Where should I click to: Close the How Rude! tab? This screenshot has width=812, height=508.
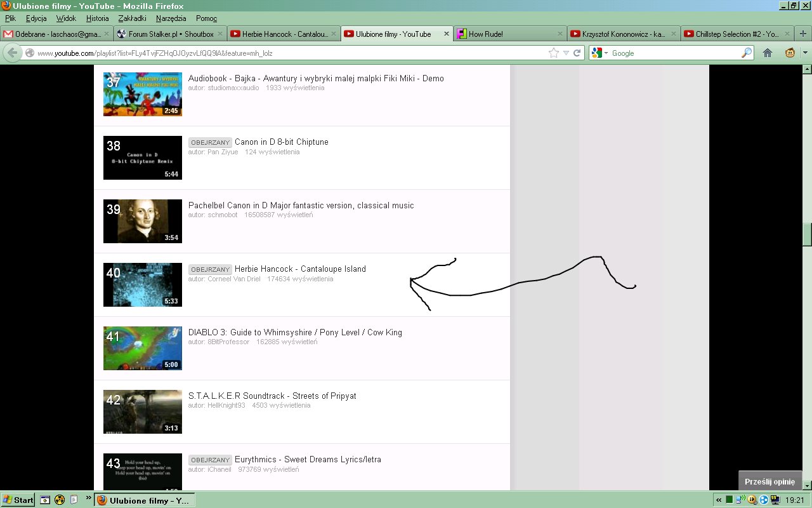click(560, 34)
